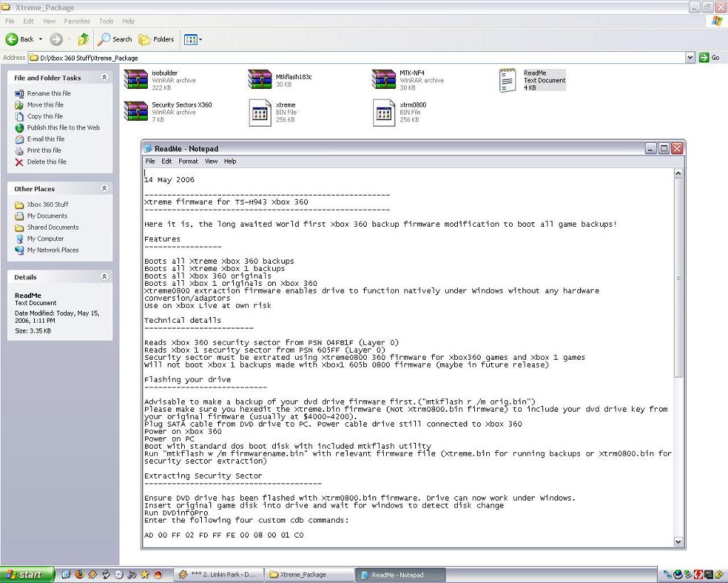Select the xtrm0800 BIN file icon
The width and height of the screenshot is (728, 583).
(x=384, y=112)
